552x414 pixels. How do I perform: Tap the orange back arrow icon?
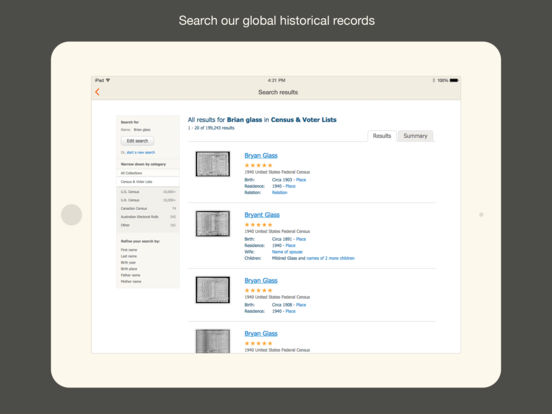(98, 92)
